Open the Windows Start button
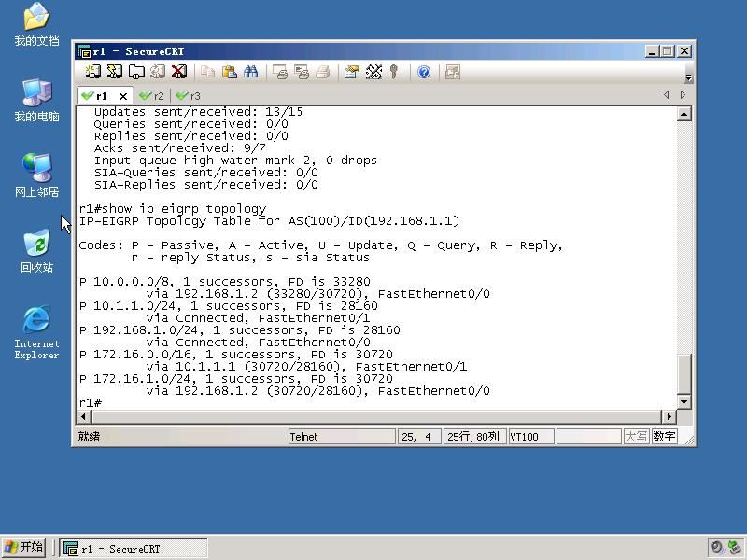Screen dimensions: 747x560 coord(24,547)
